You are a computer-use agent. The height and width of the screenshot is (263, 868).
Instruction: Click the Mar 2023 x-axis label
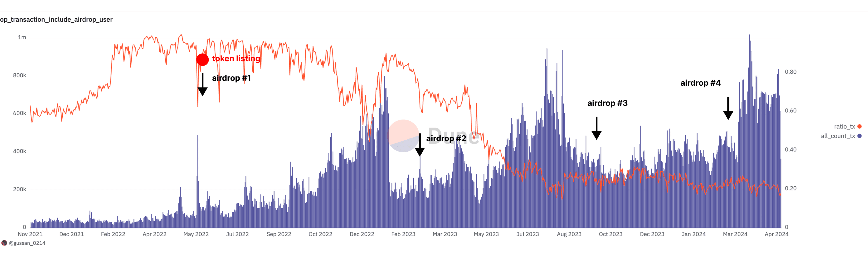coord(445,234)
